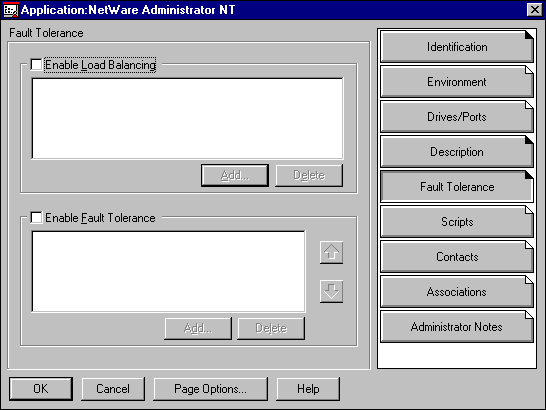Viewport: 546px width, 410px height.
Task: Click Add under Fault Tolerance list
Action: coord(198,328)
